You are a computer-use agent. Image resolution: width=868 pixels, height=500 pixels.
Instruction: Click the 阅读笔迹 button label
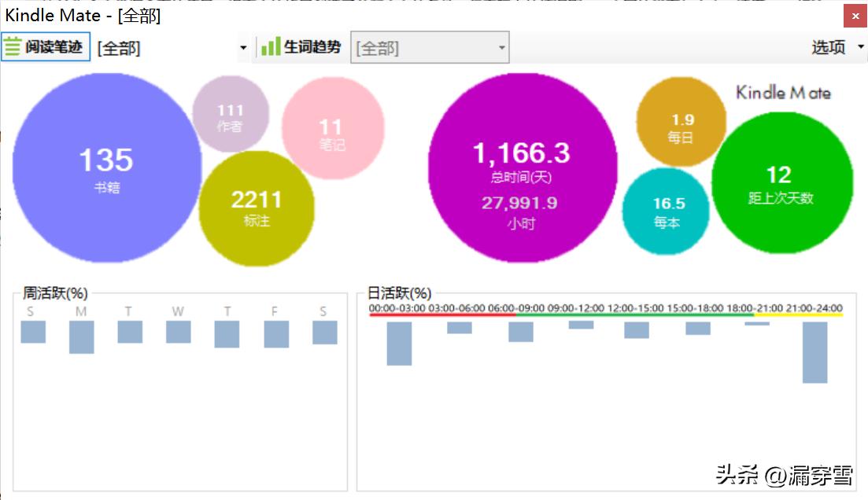(x=54, y=47)
